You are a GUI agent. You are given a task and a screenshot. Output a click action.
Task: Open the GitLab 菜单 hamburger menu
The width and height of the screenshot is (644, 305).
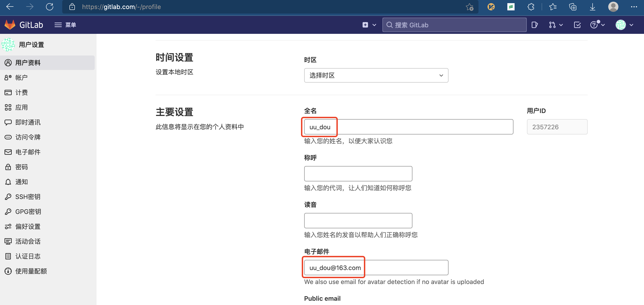pos(65,25)
